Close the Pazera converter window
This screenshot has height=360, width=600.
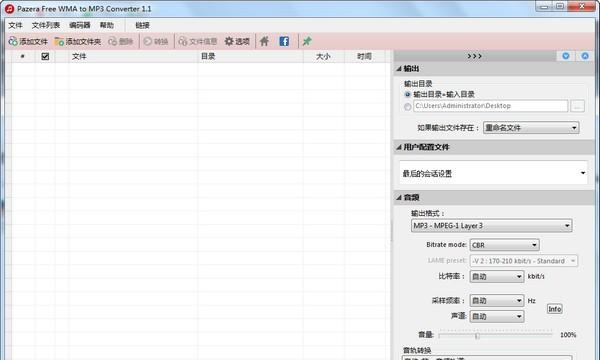581,7
